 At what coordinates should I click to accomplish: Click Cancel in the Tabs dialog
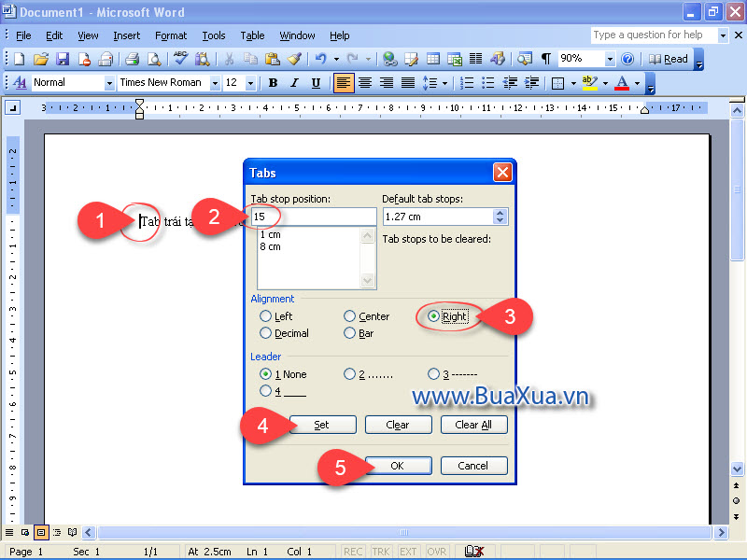[474, 466]
